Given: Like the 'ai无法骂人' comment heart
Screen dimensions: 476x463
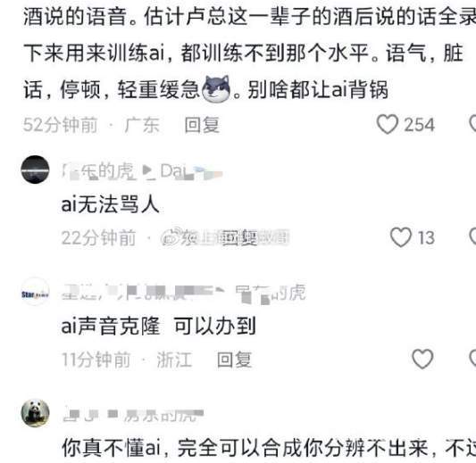Looking at the screenshot, I should [401, 237].
